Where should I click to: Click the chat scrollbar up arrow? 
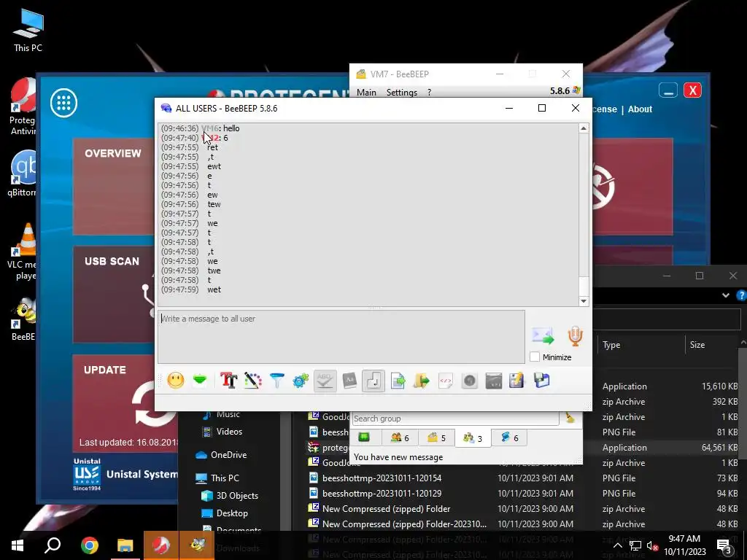[x=584, y=128]
